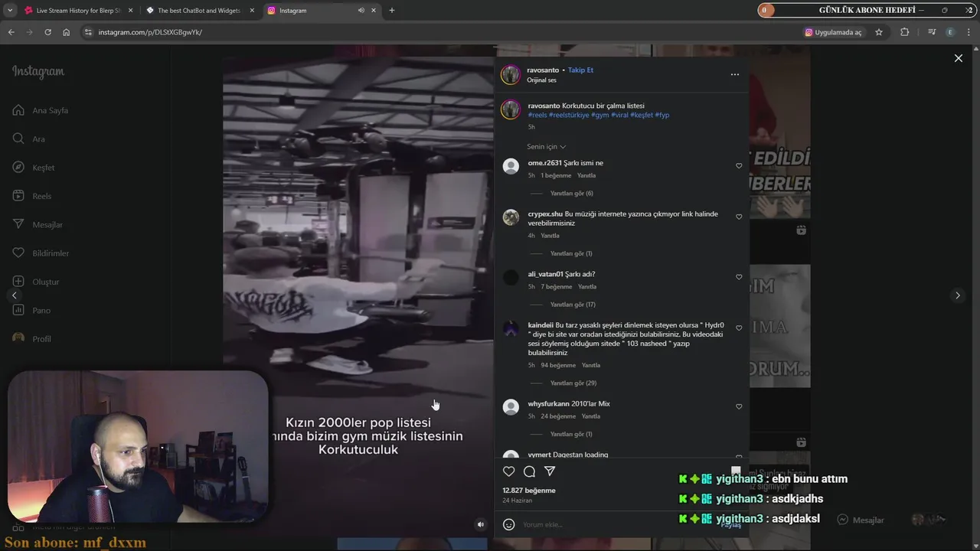Open whysfurkann's username in comments
Screen dimensions: 980x551
pyautogui.click(x=548, y=403)
